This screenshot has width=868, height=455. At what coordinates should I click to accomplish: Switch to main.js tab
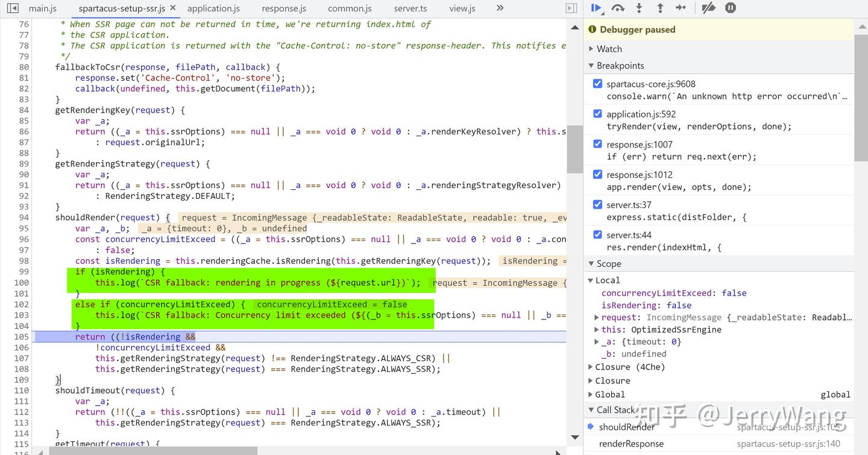pos(42,8)
